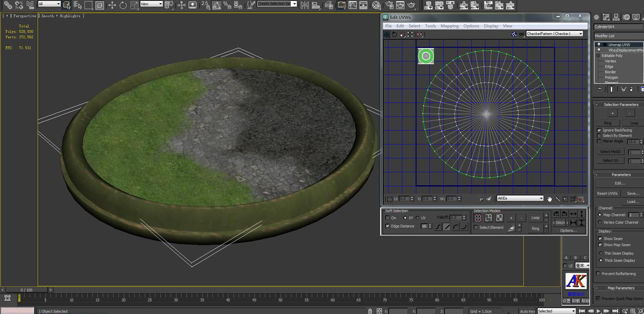Enable Soft Selection On checkbox
This screenshot has width=644, height=314.
387,218
